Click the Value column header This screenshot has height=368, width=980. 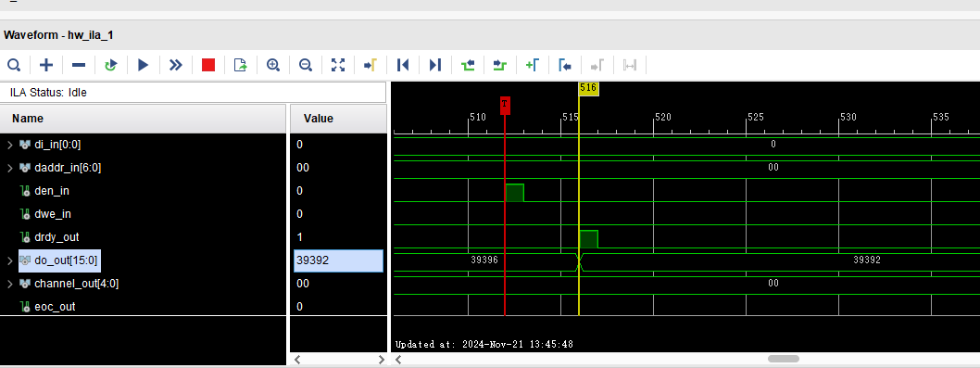coord(338,119)
